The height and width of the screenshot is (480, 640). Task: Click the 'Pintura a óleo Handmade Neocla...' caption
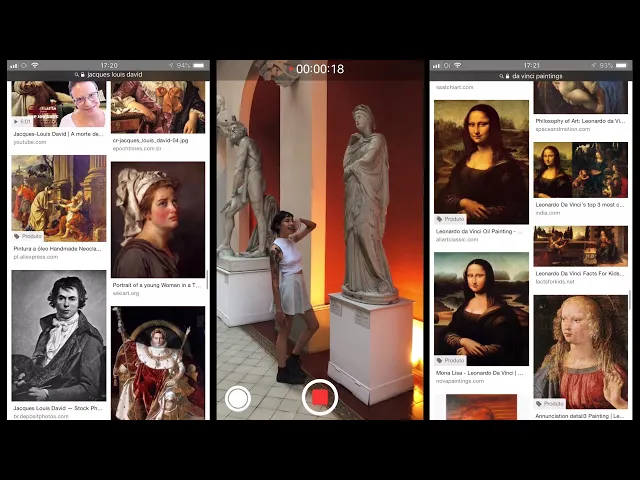(x=57, y=249)
